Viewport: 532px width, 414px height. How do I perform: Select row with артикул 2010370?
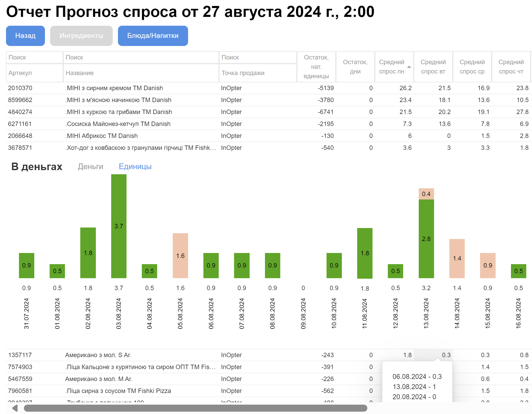269,88
